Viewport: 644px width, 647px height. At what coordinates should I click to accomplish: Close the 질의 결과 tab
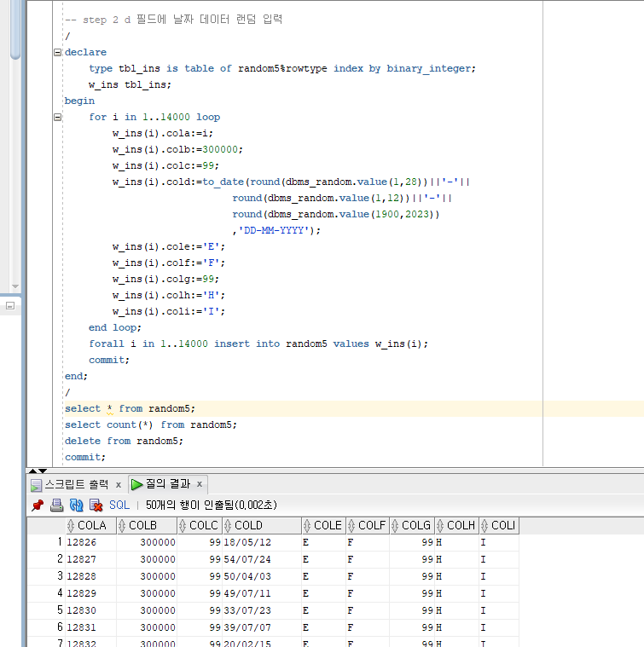tap(200, 484)
